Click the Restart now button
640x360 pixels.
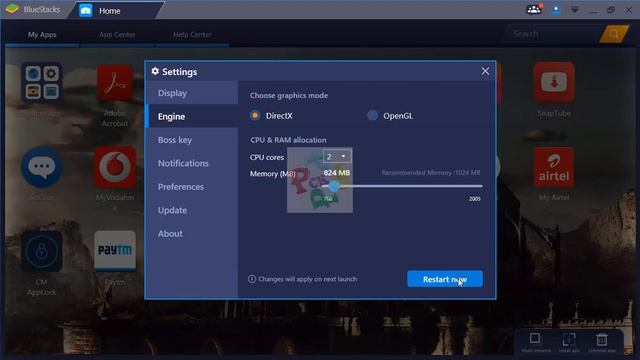444,279
